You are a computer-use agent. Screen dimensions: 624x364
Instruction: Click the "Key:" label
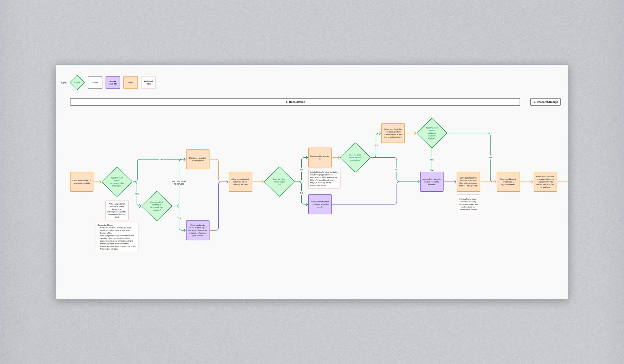click(64, 83)
